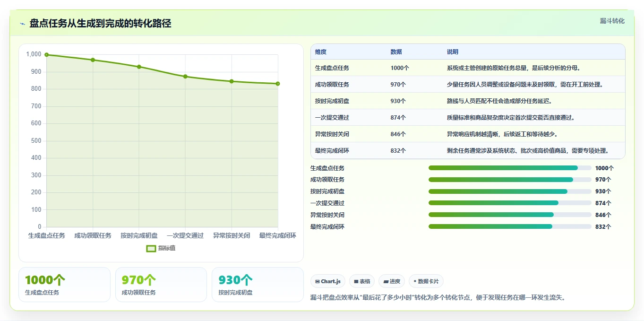Select the 成功领取任务 data point on chart
The width and height of the screenshot is (644, 321).
click(93, 60)
